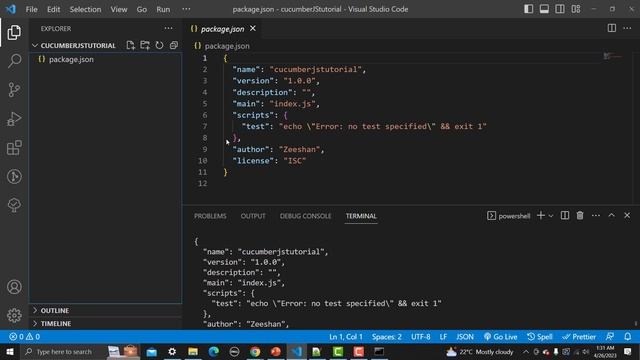Viewport: 640px width, 360px height.
Task: Refresh the Explorer file list
Action: coord(159,45)
